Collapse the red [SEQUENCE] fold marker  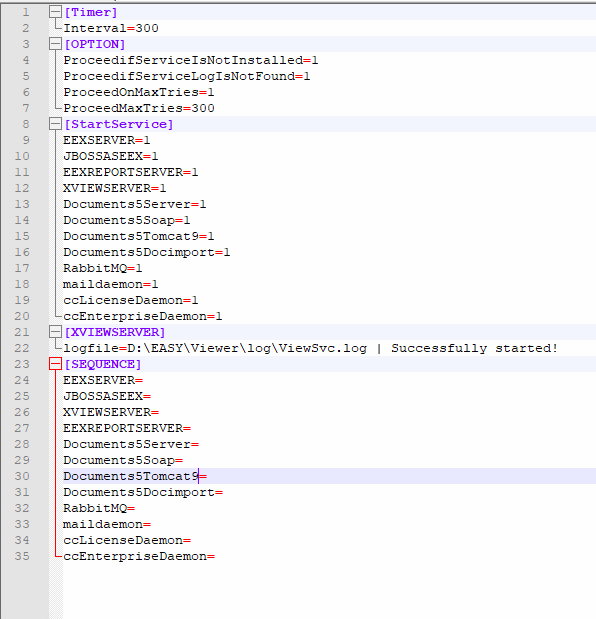[x=55, y=364]
